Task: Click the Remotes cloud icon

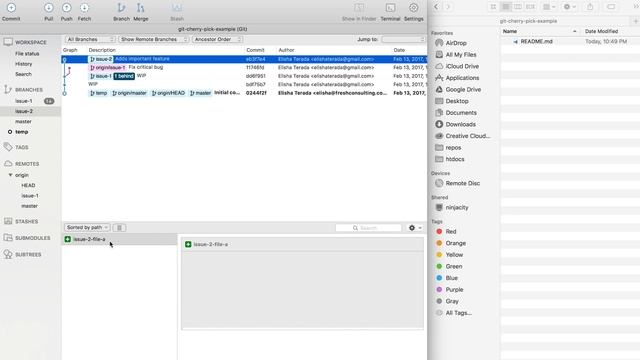Action: pos(8,164)
